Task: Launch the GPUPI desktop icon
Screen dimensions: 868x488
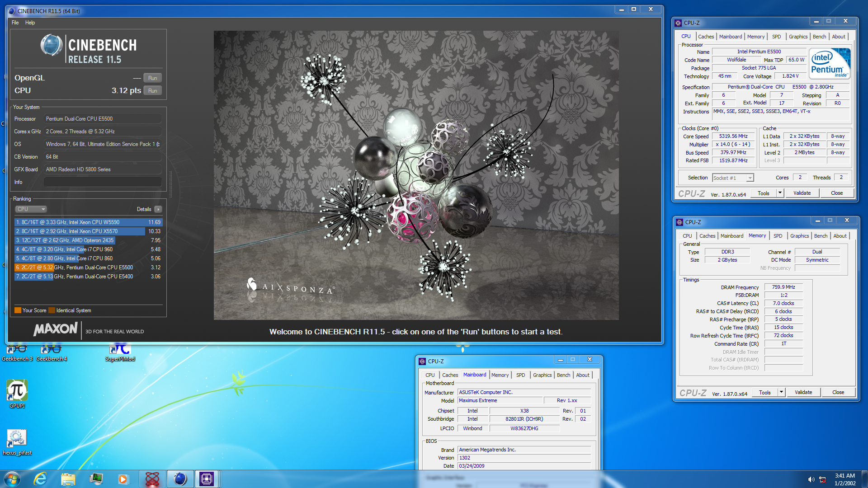Action: pyautogui.click(x=17, y=394)
